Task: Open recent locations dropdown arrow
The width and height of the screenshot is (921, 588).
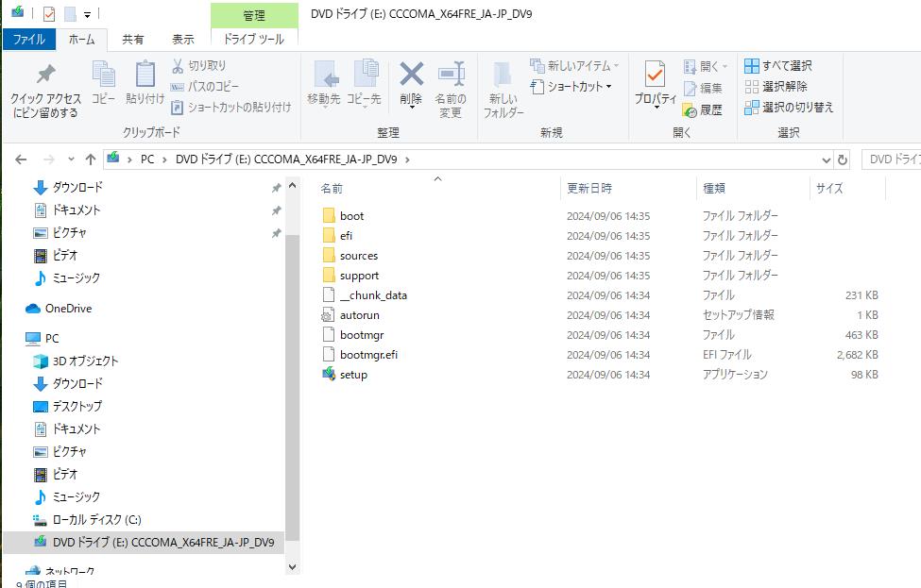Action: pyautogui.click(x=71, y=160)
